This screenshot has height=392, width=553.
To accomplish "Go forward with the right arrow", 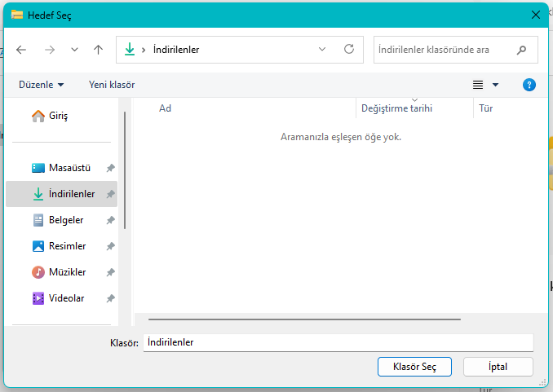I will tap(50, 50).
